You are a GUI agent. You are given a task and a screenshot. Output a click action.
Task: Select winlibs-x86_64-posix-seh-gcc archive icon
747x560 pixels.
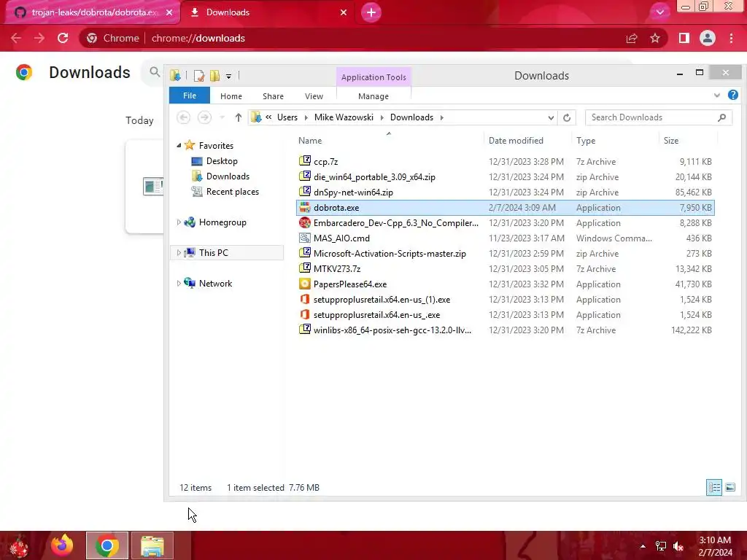(x=305, y=330)
